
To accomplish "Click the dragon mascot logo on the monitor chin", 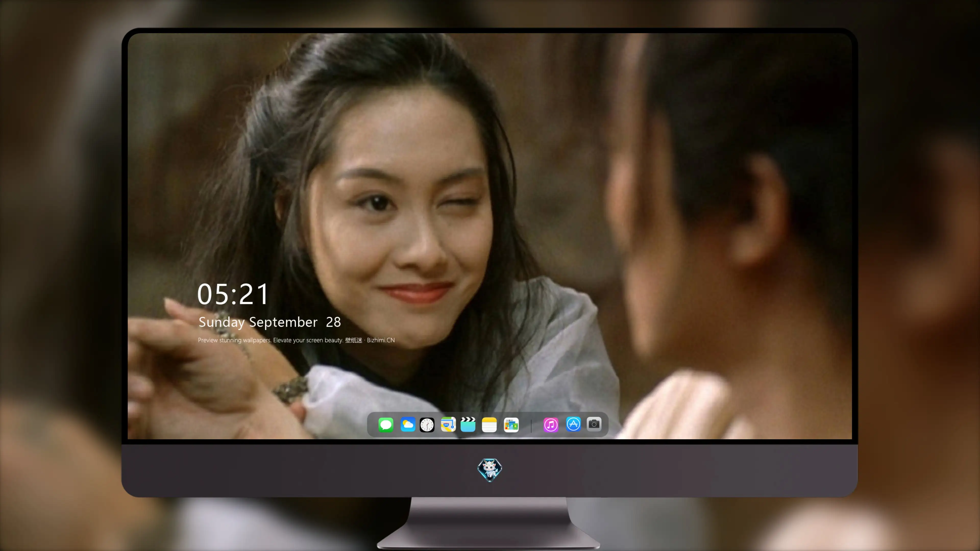I will [490, 470].
